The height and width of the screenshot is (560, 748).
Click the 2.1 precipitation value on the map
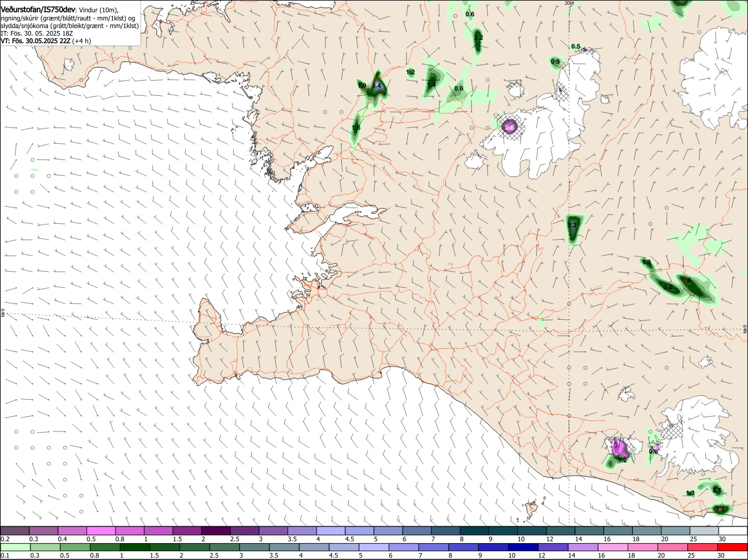point(716,490)
